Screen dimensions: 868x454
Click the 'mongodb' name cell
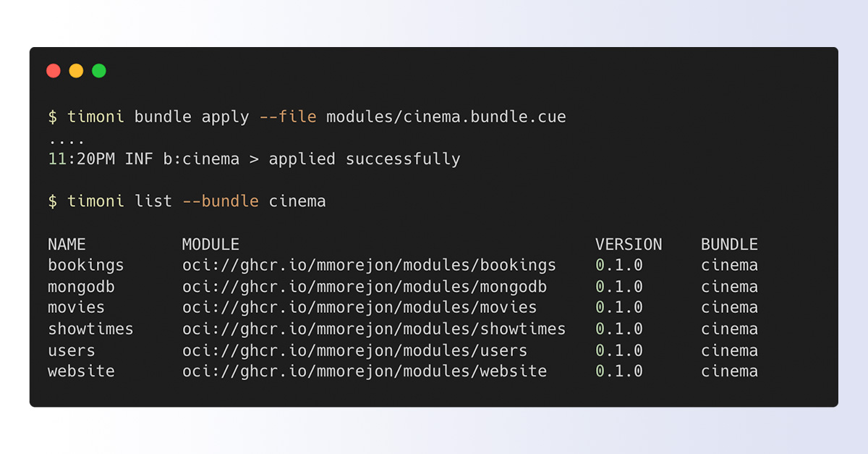tap(81, 287)
